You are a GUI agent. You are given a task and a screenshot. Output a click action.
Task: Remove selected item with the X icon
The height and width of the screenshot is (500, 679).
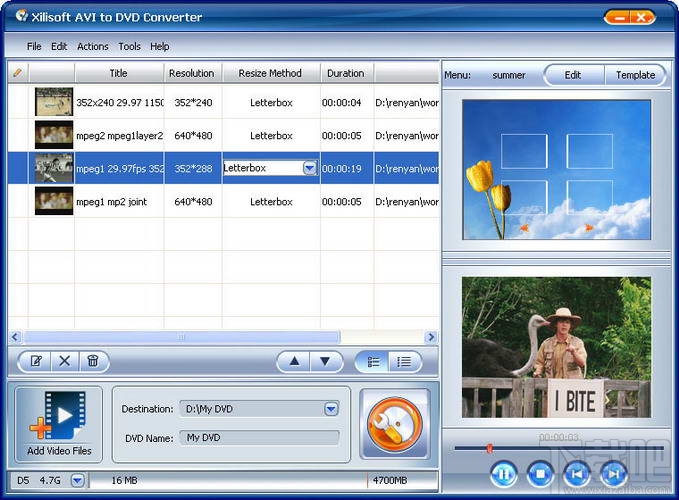point(65,361)
